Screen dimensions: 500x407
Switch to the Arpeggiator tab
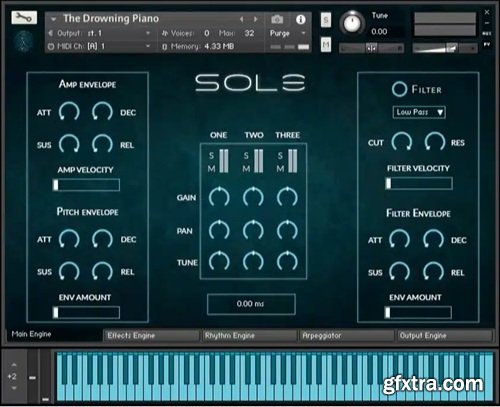347,335
